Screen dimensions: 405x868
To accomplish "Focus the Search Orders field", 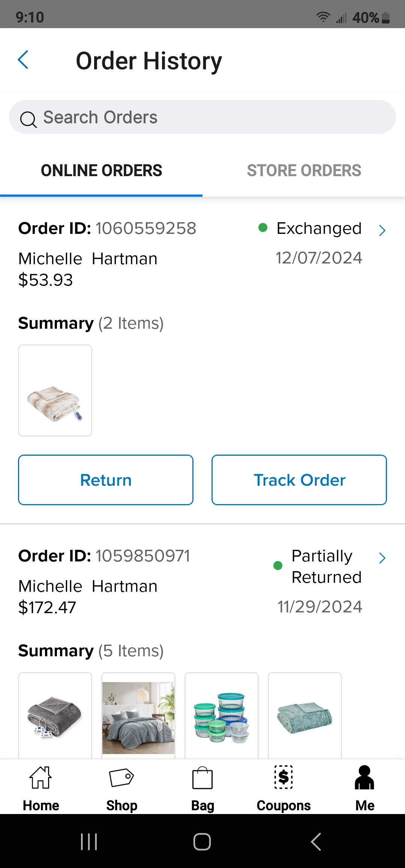I will tap(202, 117).
